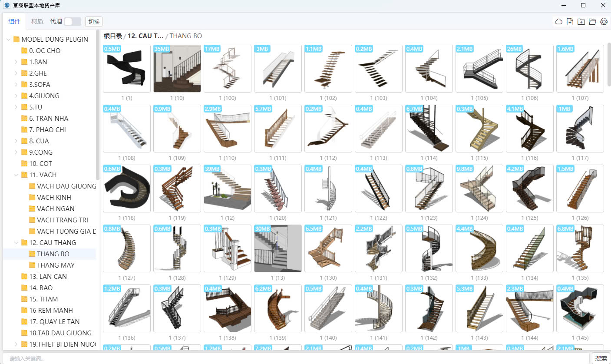
Task: Click the add new file icon
Action: pos(570,22)
